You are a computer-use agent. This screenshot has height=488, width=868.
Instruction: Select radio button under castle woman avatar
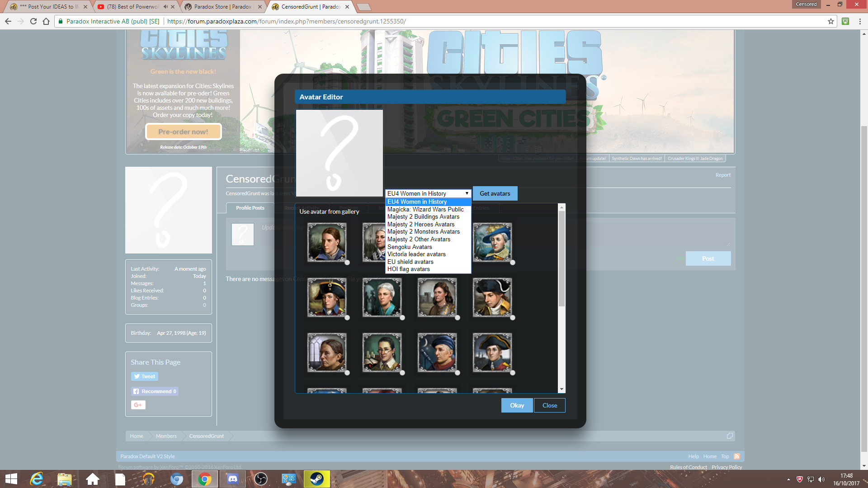tap(458, 318)
